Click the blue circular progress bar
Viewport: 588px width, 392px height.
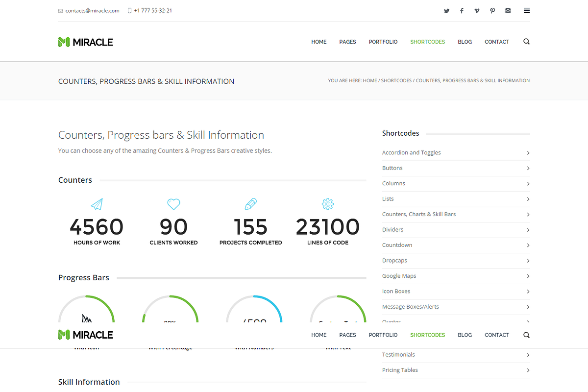pyautogui.click(x=254, y=309)
